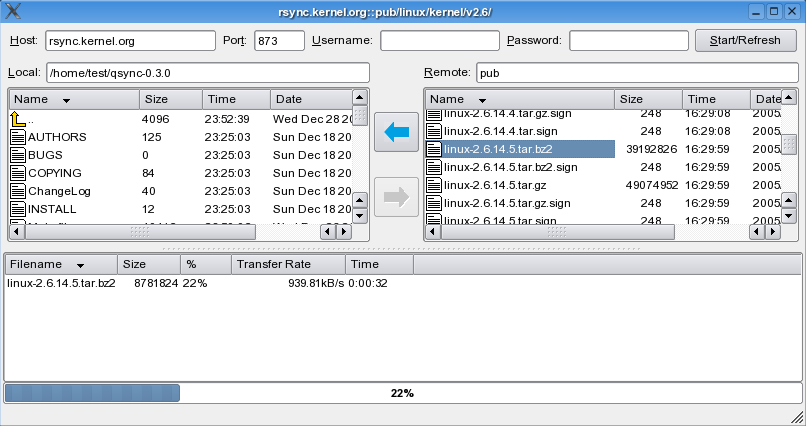This screenshot has width=806, height=426.
Task: Click the yellow parent directory arrow icon
Action: click(17, 119)
